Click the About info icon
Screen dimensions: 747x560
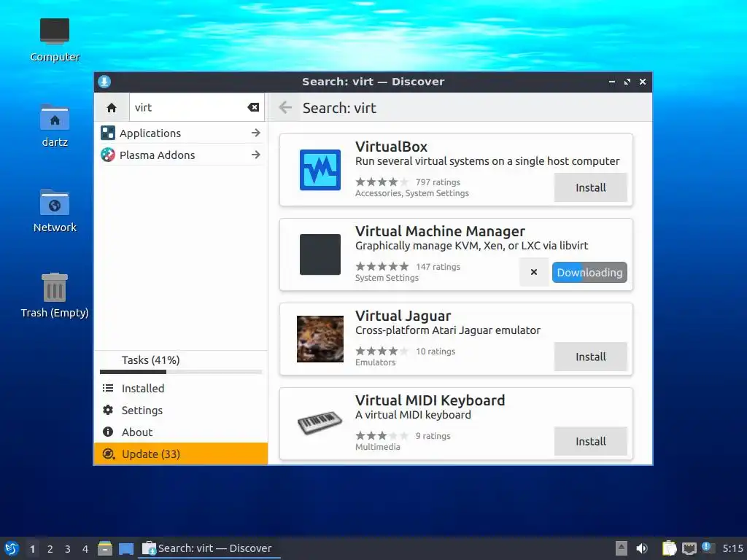tap(108, 432)
